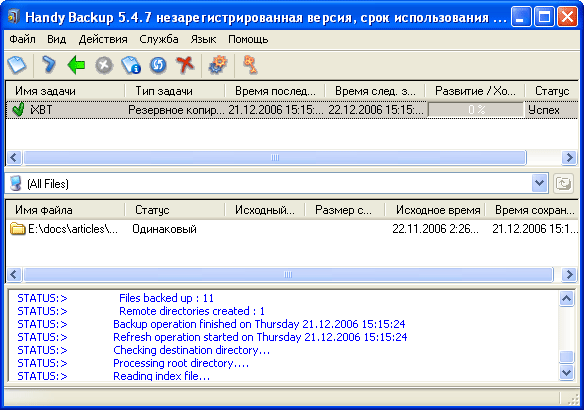Click the folder up button beside filter
This screenshot has width=584, height=410.
563,183
